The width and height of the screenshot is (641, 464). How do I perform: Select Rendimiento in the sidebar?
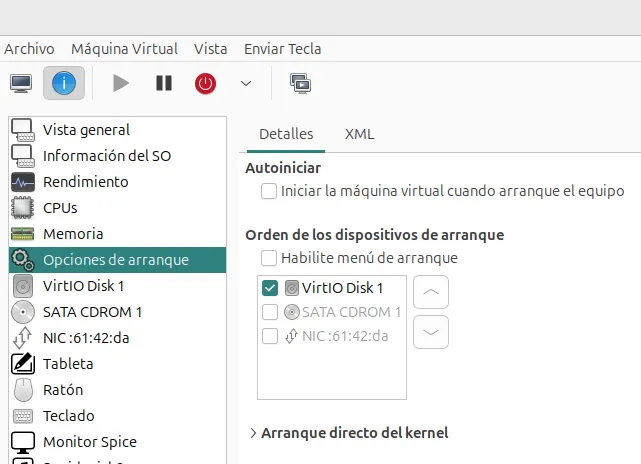(85, 182)
